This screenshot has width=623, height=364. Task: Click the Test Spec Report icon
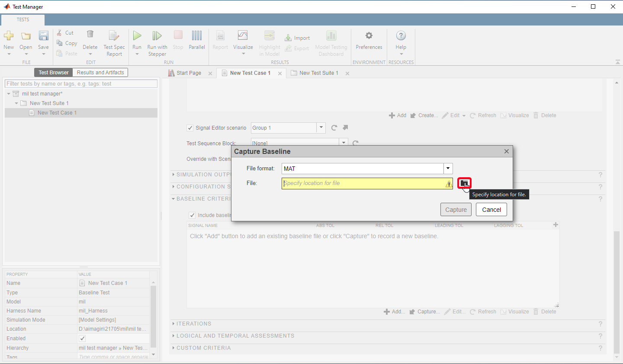point(114,36)
